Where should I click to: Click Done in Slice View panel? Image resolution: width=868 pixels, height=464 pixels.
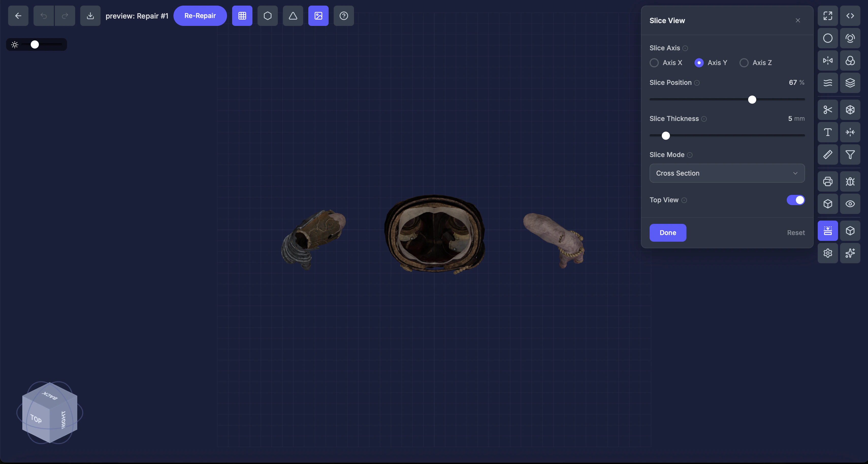tap(668, 233)
